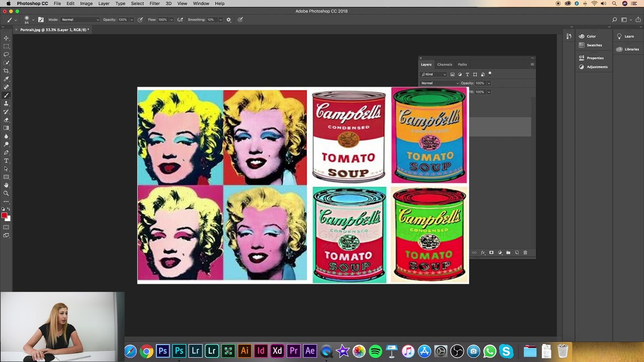The height and width of the screenshot is (362, 644).
Task: Select the History Brush tool
Action: pyautogui.click(x=7, y=112)
